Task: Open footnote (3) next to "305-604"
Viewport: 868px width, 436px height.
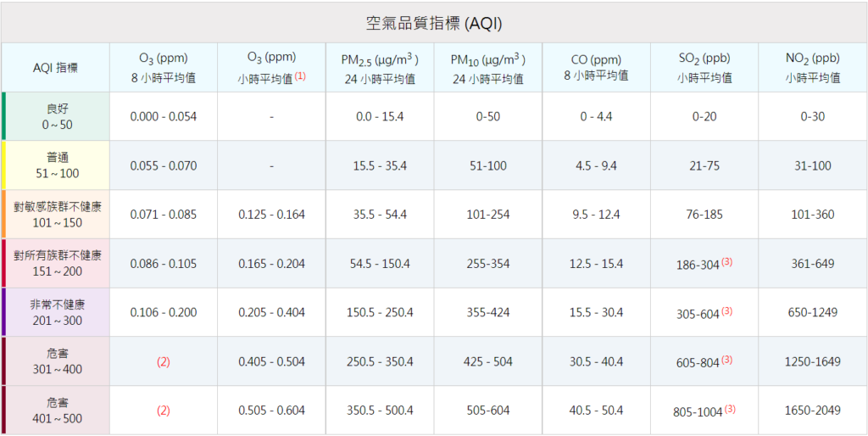Action: click(x=726, y=310)
